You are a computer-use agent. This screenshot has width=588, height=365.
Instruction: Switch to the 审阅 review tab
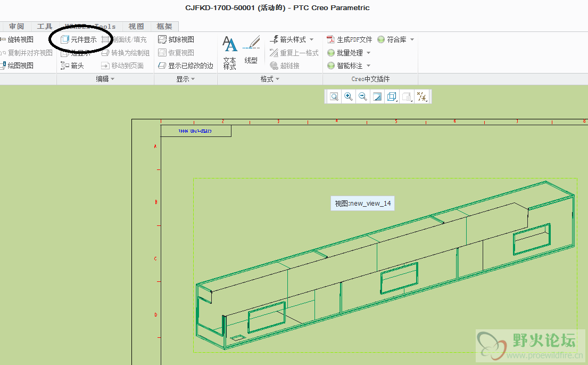pos(16,26)
